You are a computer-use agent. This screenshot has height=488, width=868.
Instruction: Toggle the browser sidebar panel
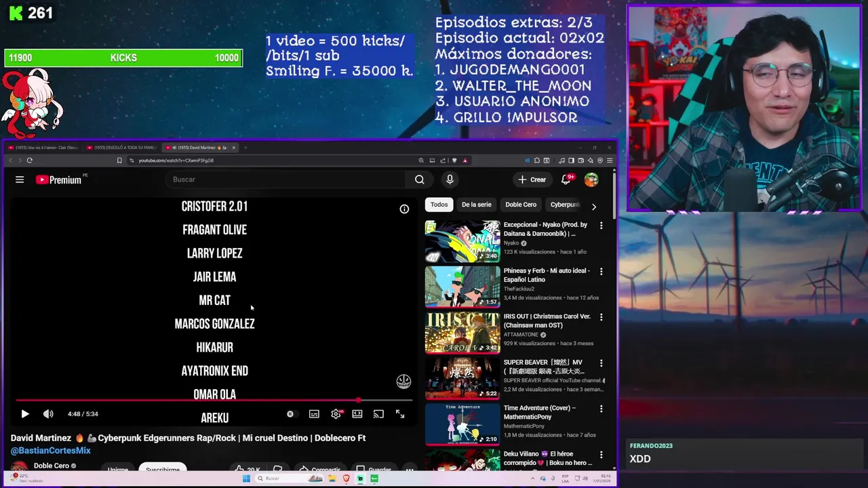click(x=571, y=161)
